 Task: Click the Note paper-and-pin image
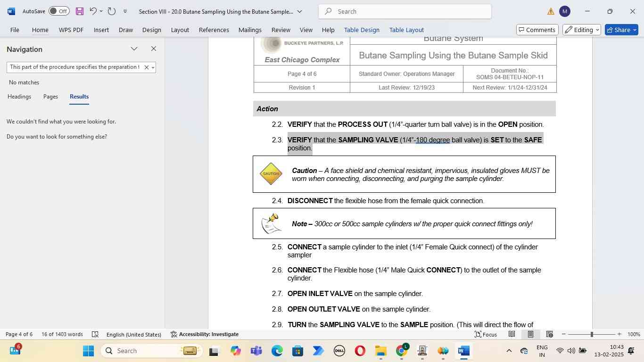(x=272, y=223)
